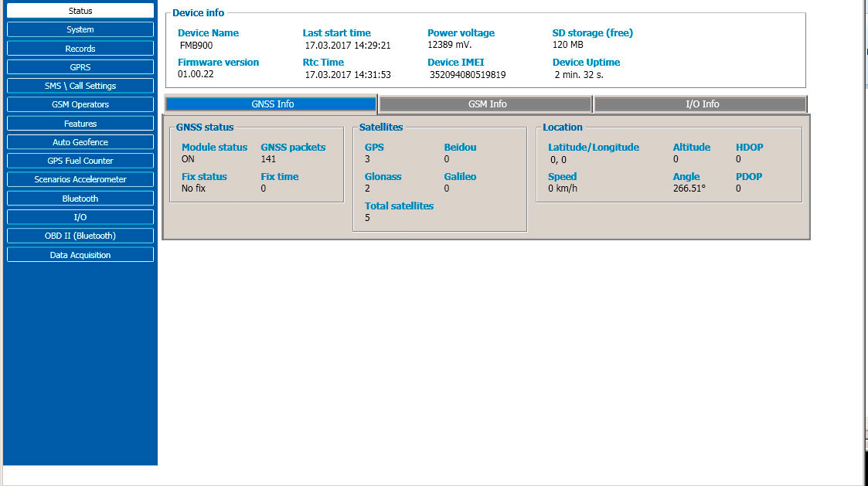Open Bluetooth settings
The image size is (868, 486).
(80, 199)
